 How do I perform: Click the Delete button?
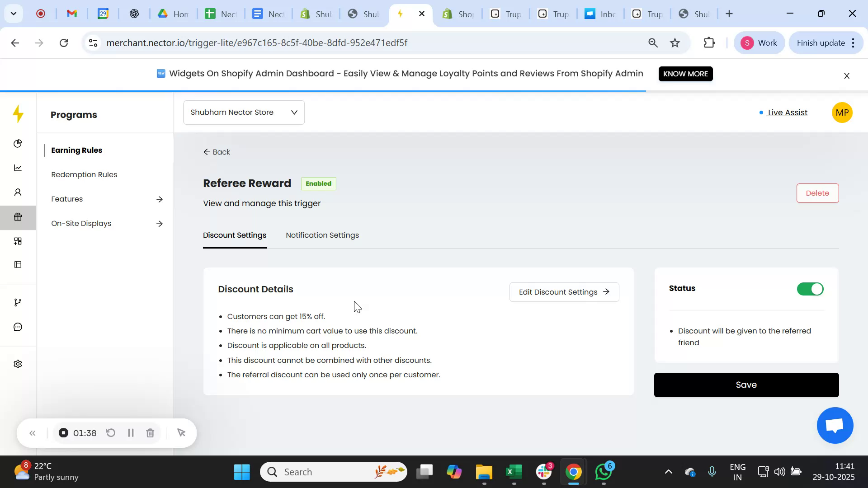coord(817,193)
